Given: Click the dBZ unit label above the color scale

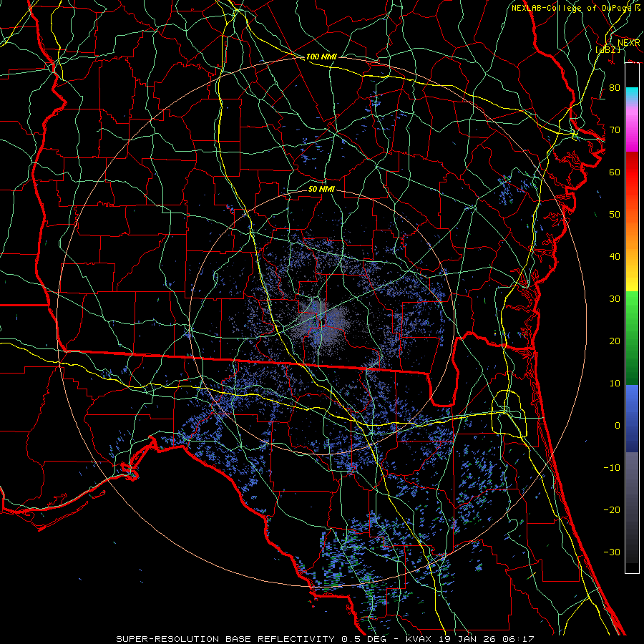Looking at the screenshot, I should [608, 49].
